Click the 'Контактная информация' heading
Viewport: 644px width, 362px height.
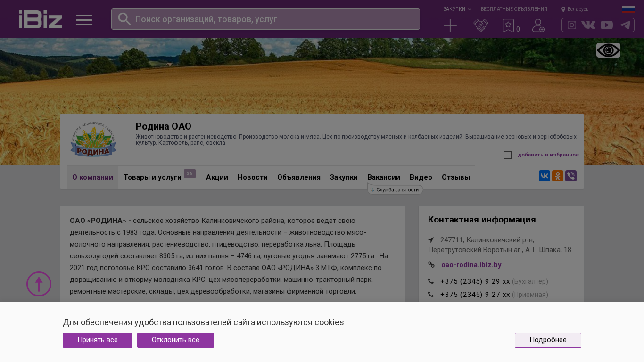[482, 220]
